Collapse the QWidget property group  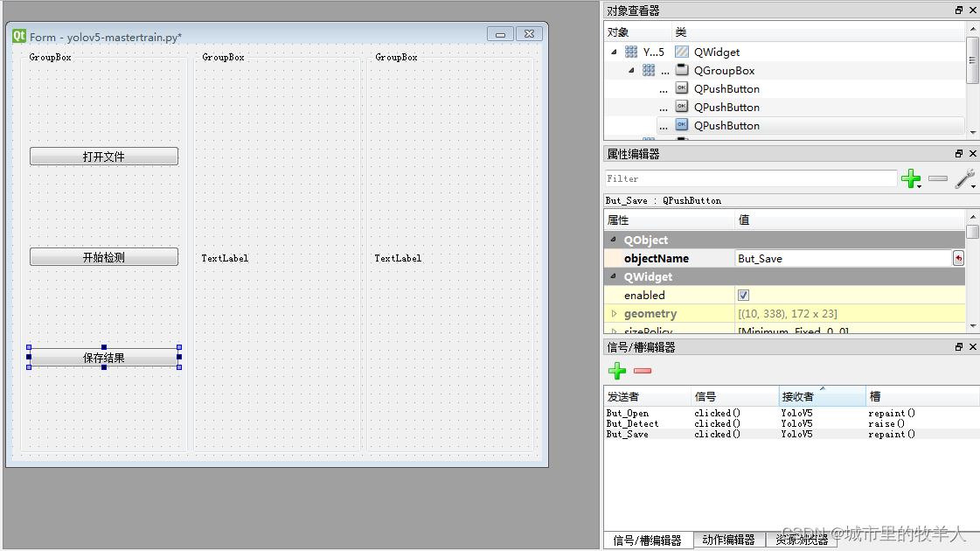613,276
